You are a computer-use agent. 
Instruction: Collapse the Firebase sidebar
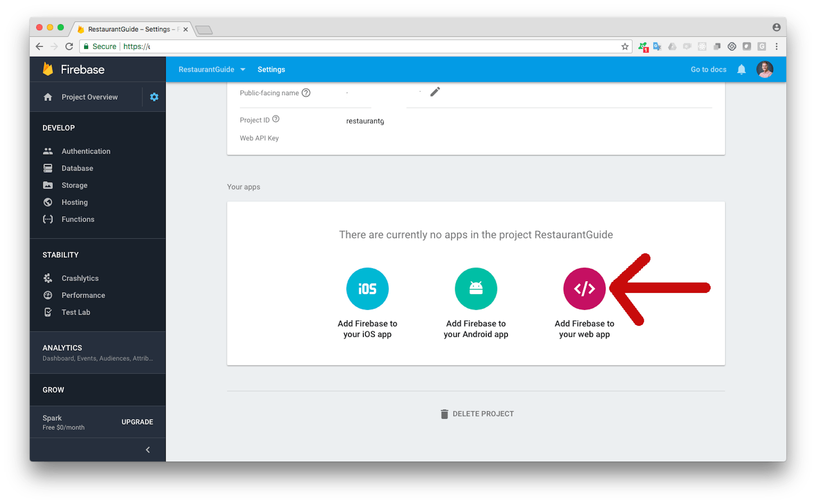point(148,450)
